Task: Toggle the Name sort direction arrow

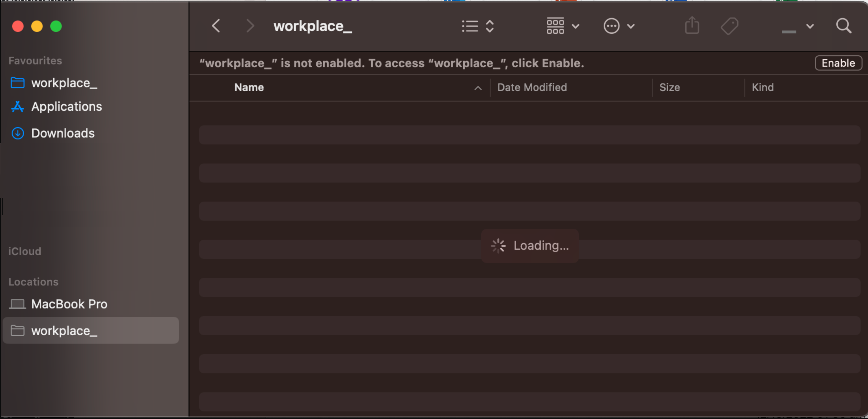Action: (478, 88)
